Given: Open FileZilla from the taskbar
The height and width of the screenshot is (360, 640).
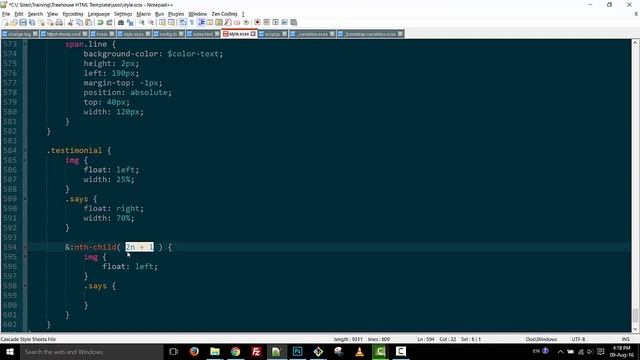Looking at the screenshot, I should coord(256,351).
